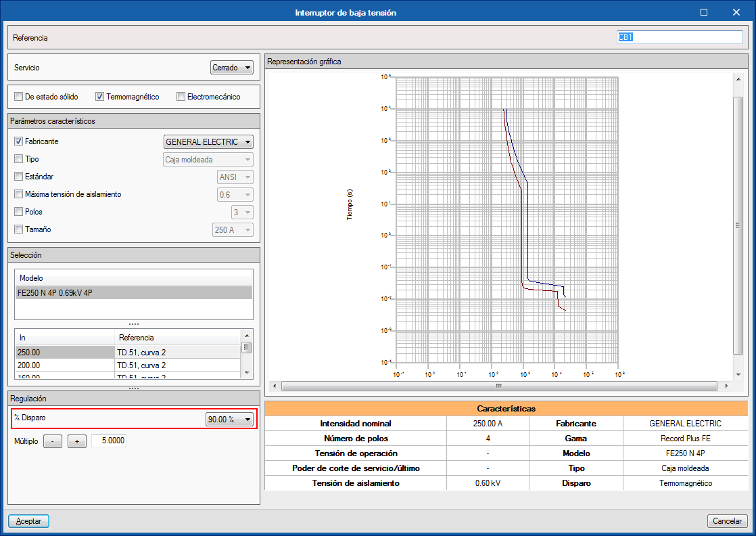Click the Múltiplo value field 5.0000

tap(109, 441)
